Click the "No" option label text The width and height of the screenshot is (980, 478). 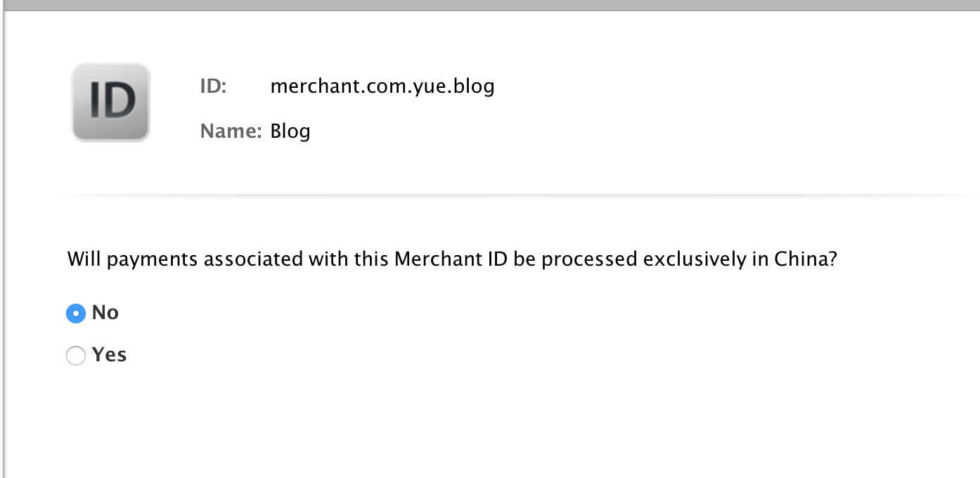(105, 313)
